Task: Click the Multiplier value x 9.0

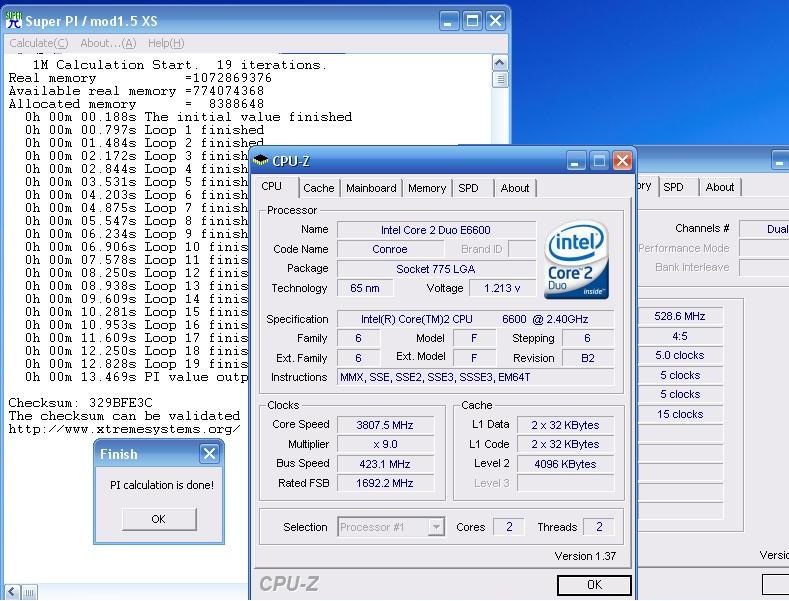Action: (x=385, y=444)
